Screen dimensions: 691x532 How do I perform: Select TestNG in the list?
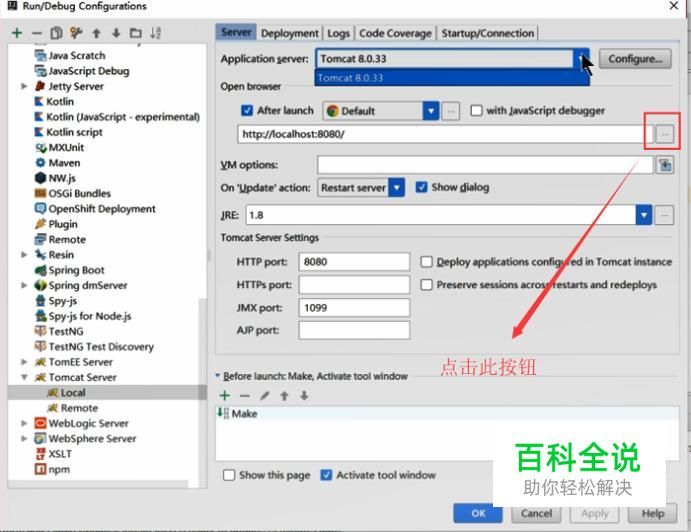point(59,331)
